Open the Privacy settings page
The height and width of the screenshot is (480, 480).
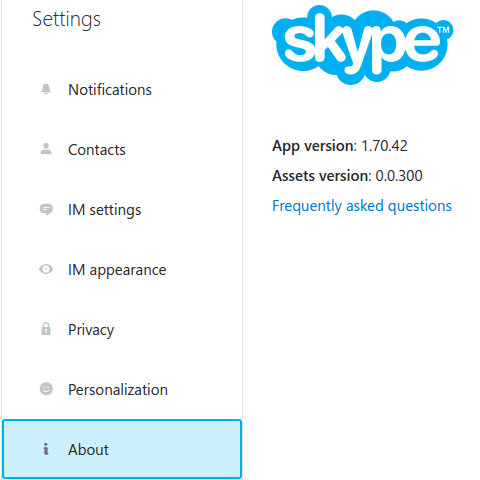coord(122,330)
